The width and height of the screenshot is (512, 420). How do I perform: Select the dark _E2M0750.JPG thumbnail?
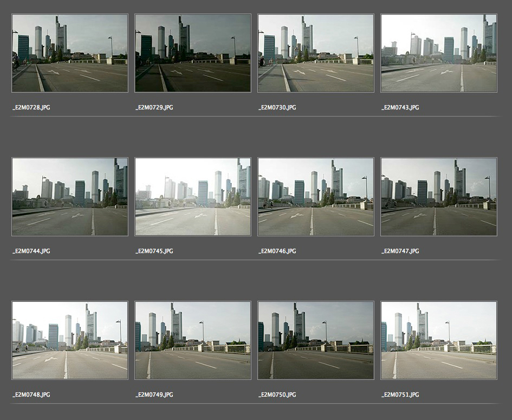316,340
